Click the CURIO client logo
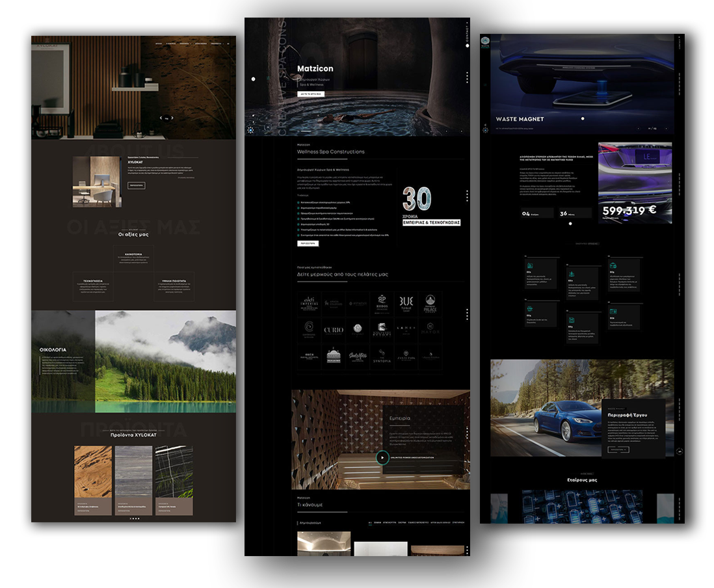 click(x=334, y=330)
